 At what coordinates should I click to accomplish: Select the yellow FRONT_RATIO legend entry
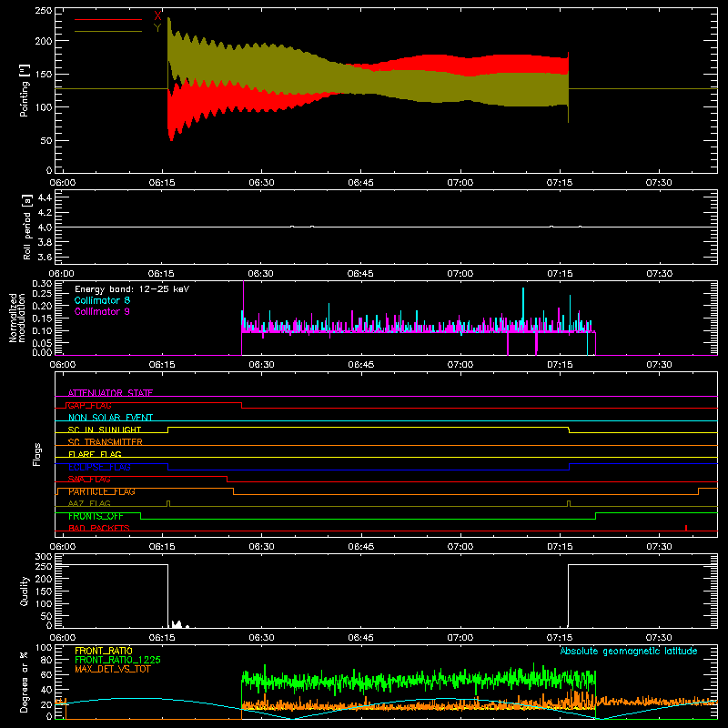click(x=104, y=651)
